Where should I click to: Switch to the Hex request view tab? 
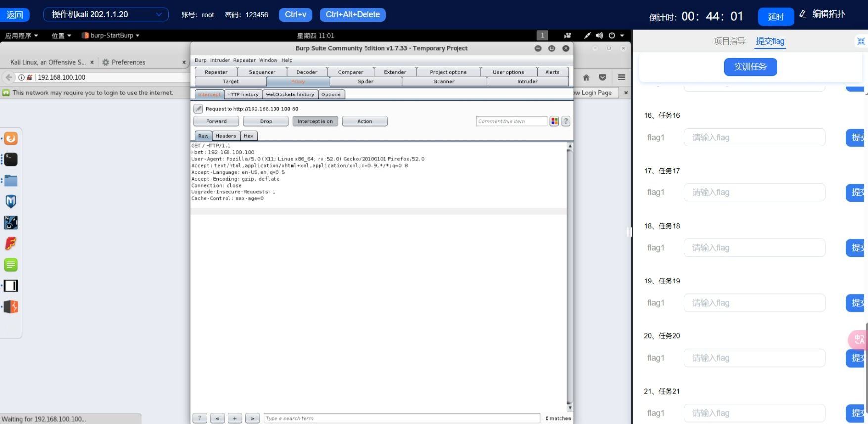click(248, 136)
